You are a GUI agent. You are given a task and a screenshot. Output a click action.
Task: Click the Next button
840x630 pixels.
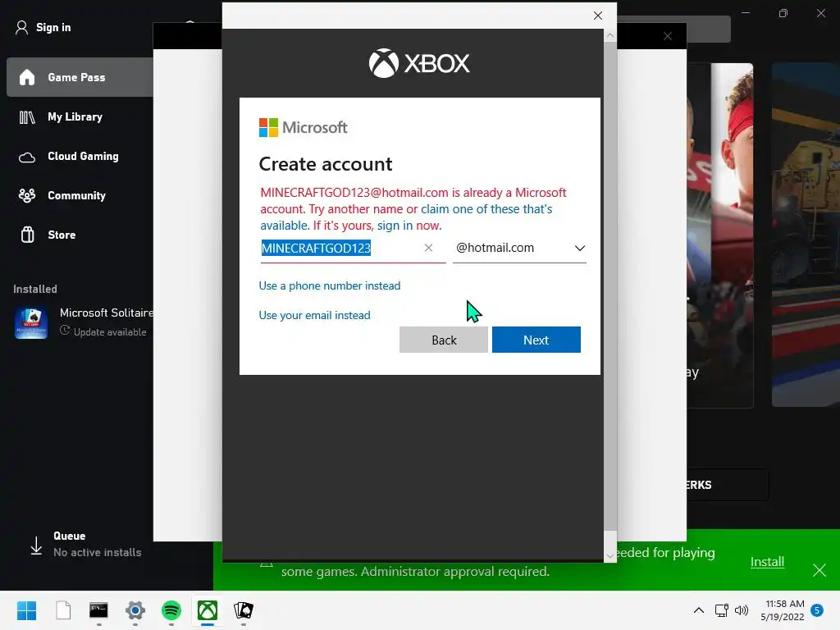click(x=536, y=340)
